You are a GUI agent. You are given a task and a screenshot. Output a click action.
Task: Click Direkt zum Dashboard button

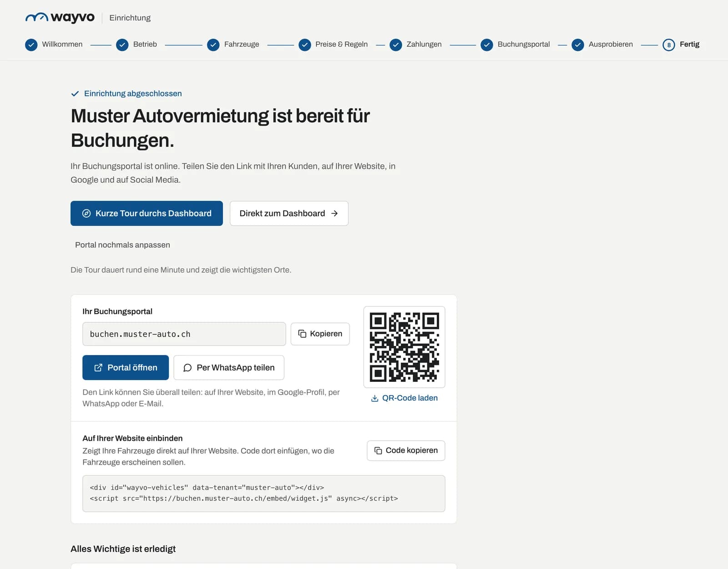(289, 213)
